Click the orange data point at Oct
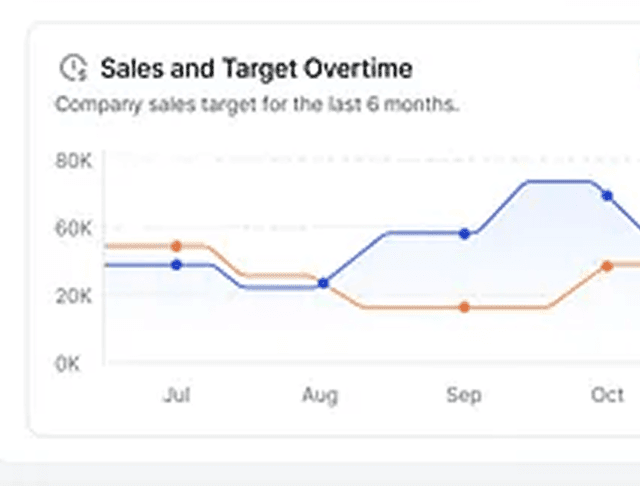 [607, 266]
